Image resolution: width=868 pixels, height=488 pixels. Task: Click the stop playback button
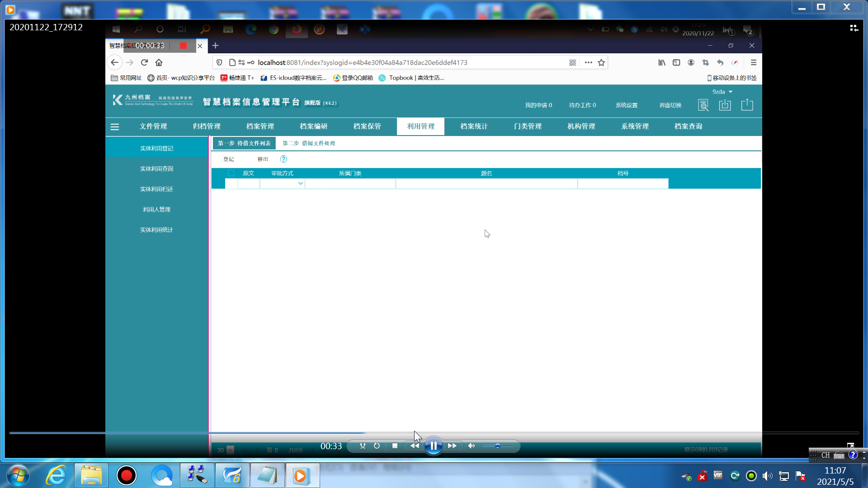(x=395, y=446)
